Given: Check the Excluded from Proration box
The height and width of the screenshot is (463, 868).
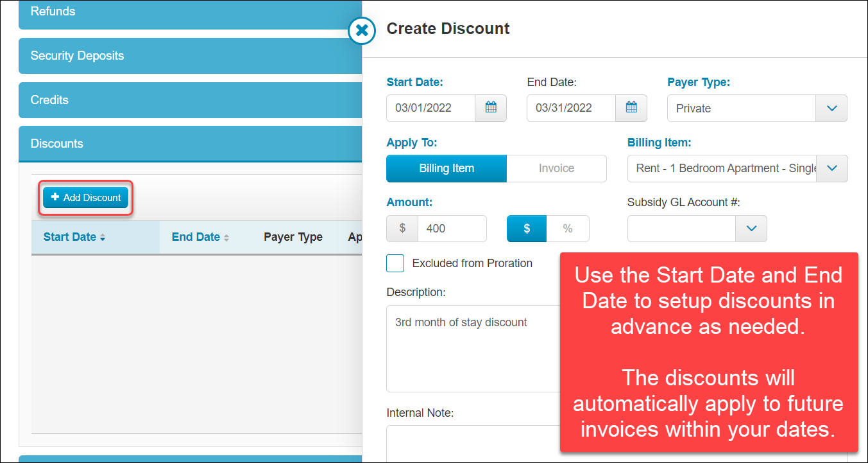Looking at the screenshot, I should coord(395,263).
